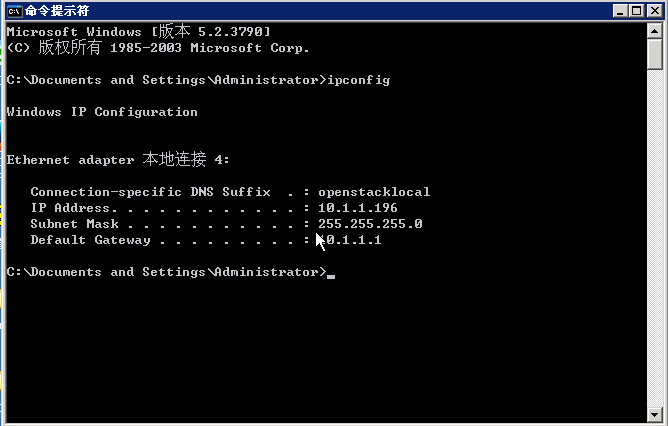Click the Connection-specific DNS Suffix label

pos(150,192)
